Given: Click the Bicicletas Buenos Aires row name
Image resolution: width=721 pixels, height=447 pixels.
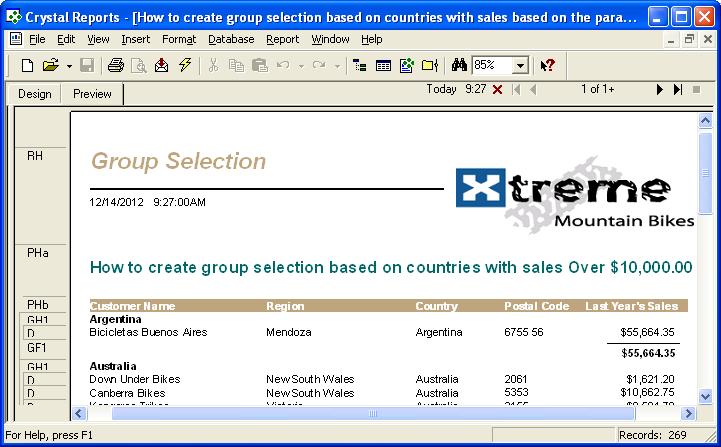Looking at the screenshot, I should click(x=148, y=332).
